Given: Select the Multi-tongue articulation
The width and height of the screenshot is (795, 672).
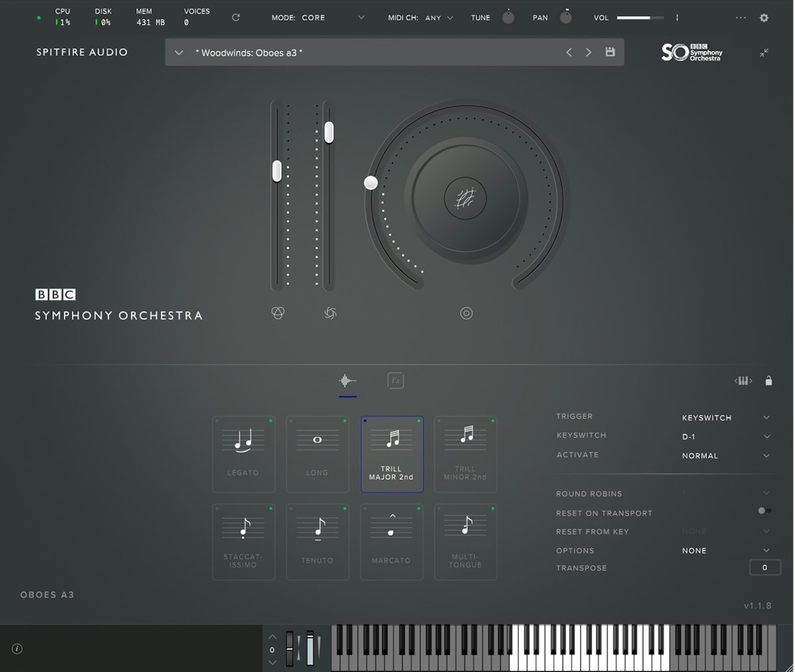Looking at the screenshot, I should [465, 541].
